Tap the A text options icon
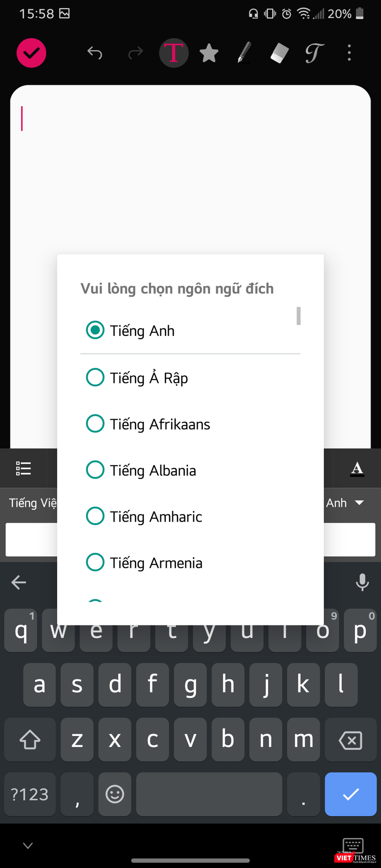The image size is (381, 868). pyautogui.click(x=357, y=468)
